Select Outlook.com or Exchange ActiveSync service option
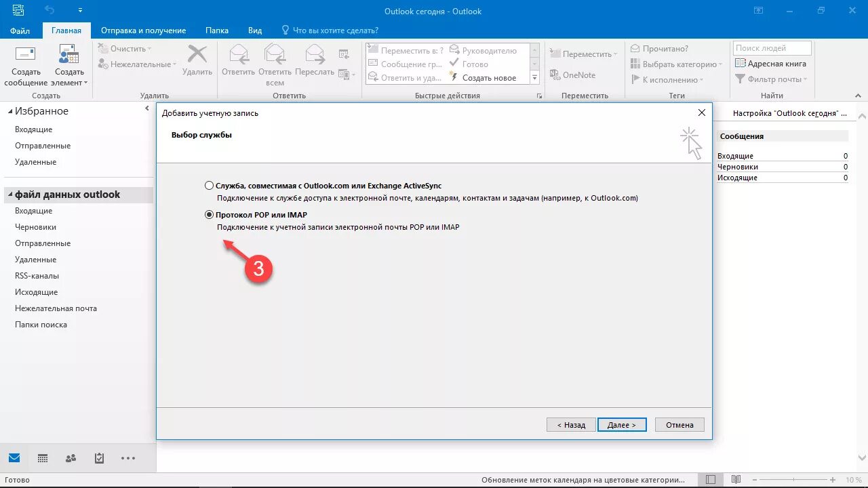The height and width of the screenshot is (488, 868). (x=209, y=185)
